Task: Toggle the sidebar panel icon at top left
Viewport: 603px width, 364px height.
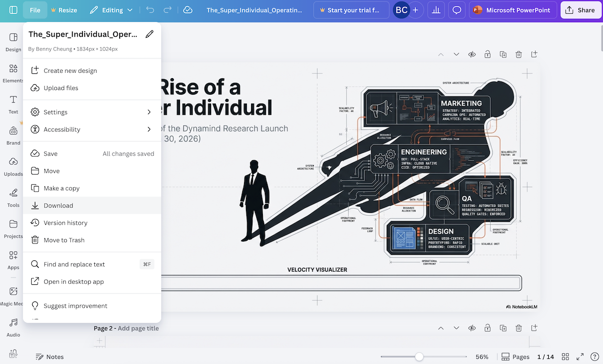Action: (13, 10)
